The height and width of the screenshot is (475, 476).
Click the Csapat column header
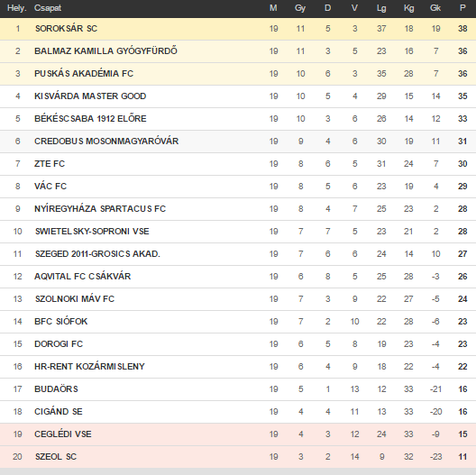[x=48, y=8]
